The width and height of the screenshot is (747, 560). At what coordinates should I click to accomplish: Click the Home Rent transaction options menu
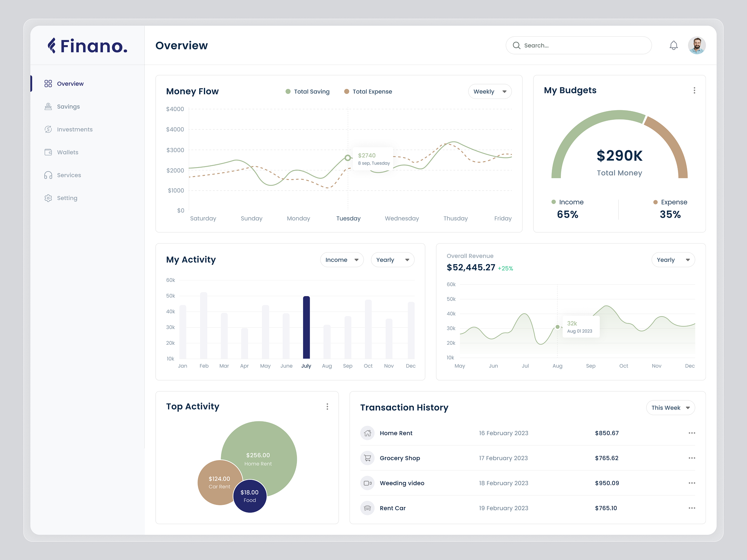691,433
